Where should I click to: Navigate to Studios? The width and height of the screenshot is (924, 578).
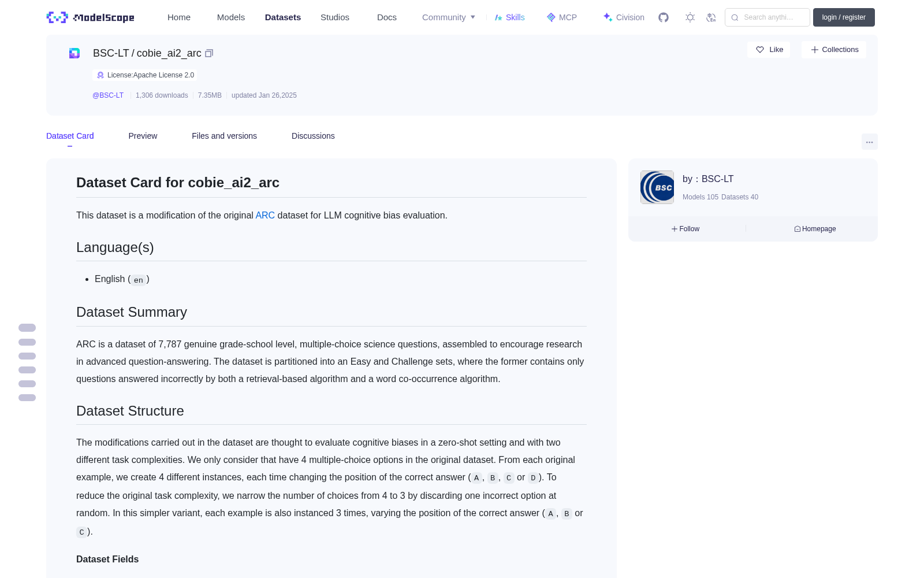(x=335, y=17)
